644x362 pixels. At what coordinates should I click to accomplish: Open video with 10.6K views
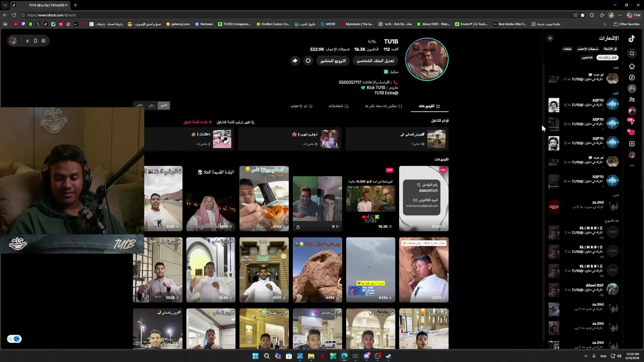pyautogui.click(x=211, y=270)
